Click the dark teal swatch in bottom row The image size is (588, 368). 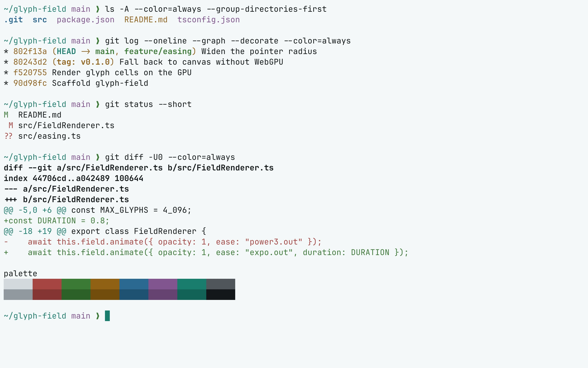pos(192,294)
